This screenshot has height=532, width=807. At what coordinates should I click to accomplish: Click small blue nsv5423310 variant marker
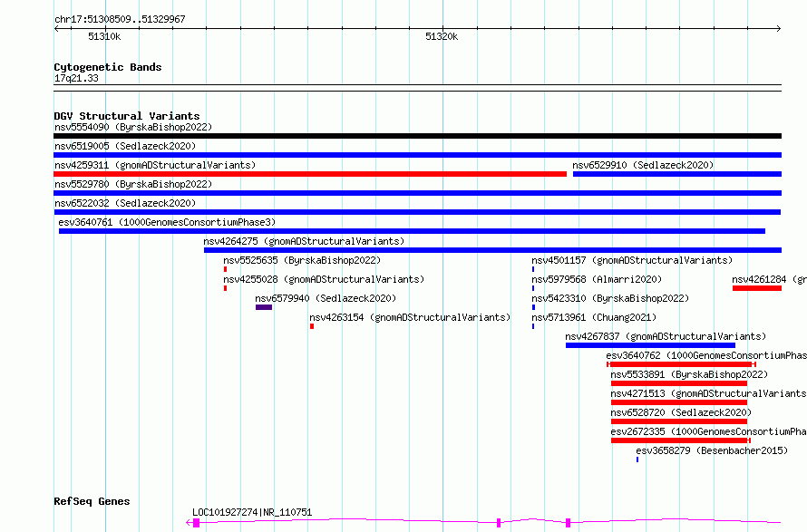[533, 307]
